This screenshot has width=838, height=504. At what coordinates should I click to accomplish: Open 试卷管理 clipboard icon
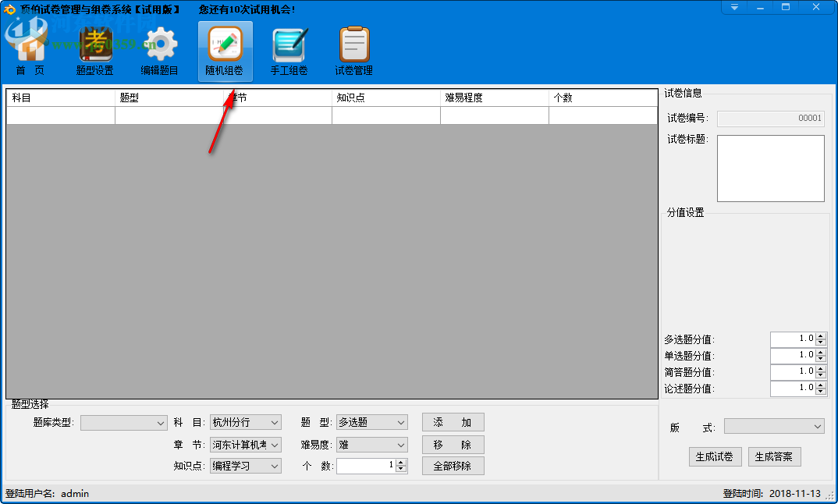coord(353,51)
